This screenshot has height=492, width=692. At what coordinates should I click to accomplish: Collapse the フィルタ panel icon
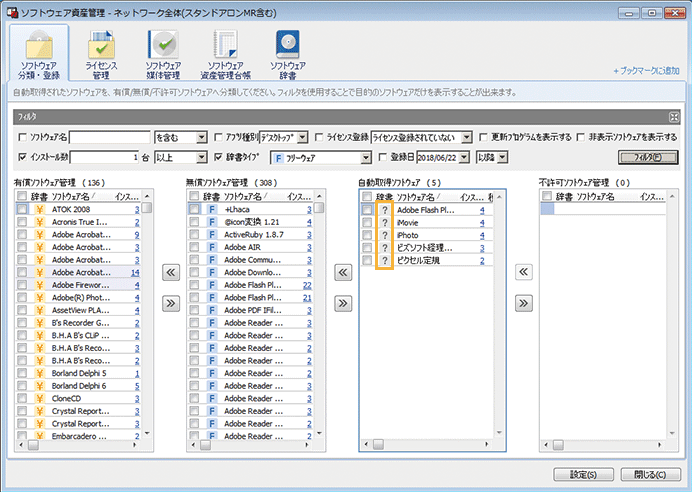click(674, 117)
